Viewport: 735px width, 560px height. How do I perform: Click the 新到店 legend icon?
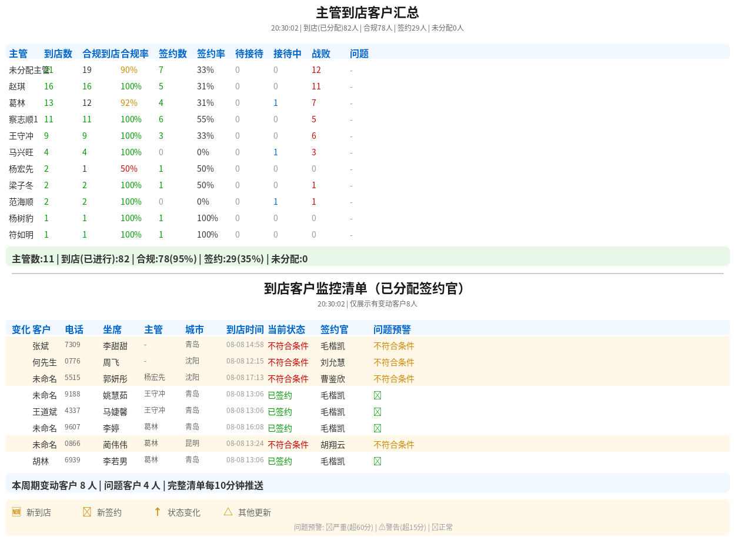tap(16, 512)
